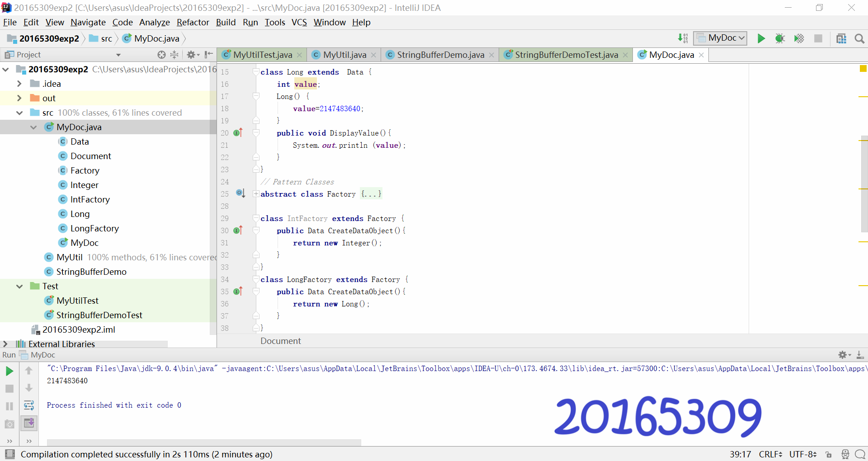Expand the out folder
868x461 pixels.
coord(19,98)
